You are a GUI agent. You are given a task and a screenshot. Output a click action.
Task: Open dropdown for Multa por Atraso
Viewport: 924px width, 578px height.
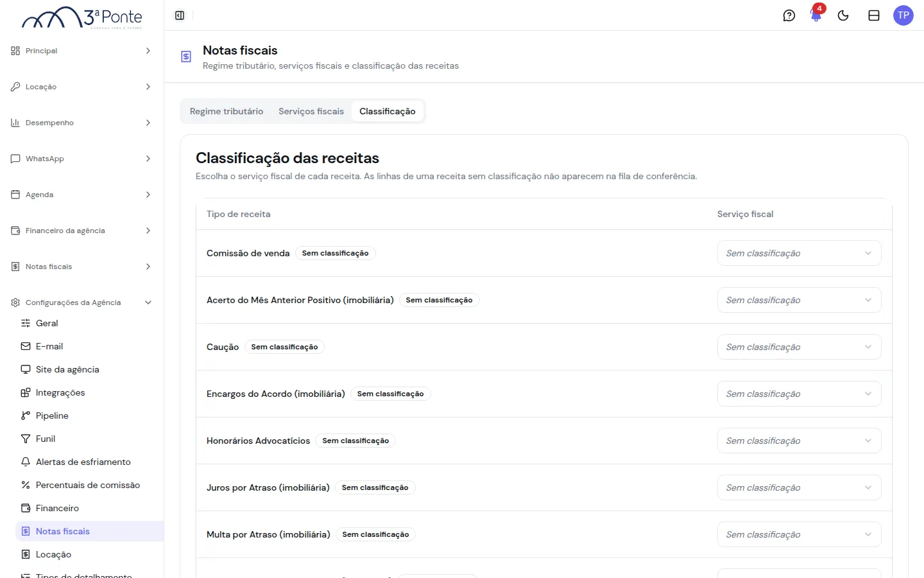pos(799,534)
